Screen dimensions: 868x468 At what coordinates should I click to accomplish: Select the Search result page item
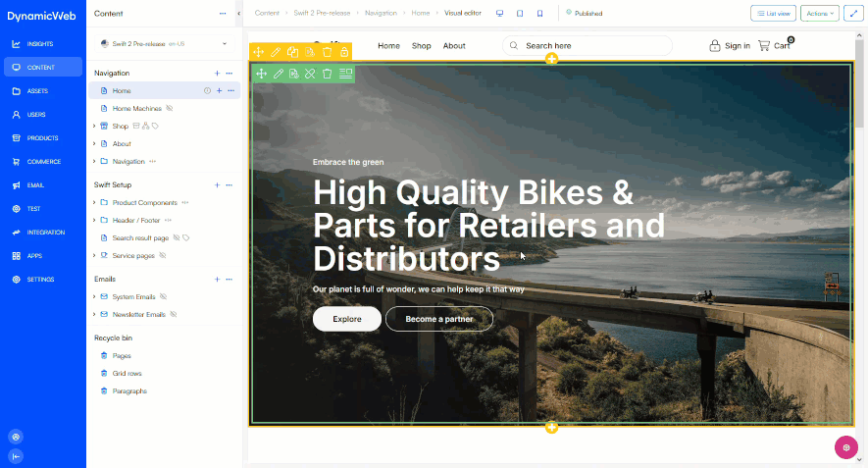tap(140, 238)
